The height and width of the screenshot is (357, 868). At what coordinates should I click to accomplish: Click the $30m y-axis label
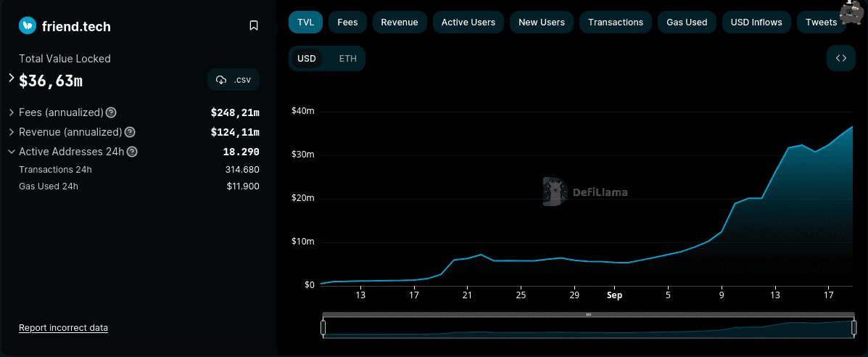pyautogui.click(x=303, y=155)
